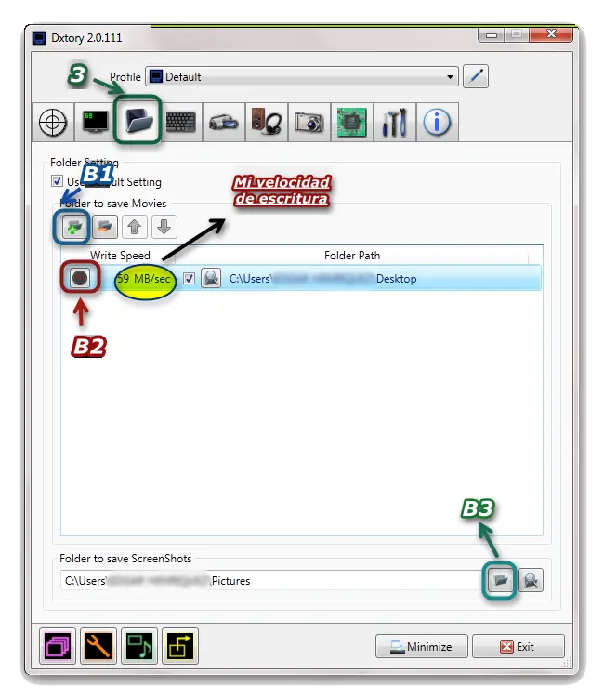
Task: Remove the selected movie folder
Action: tap(105, 227)
